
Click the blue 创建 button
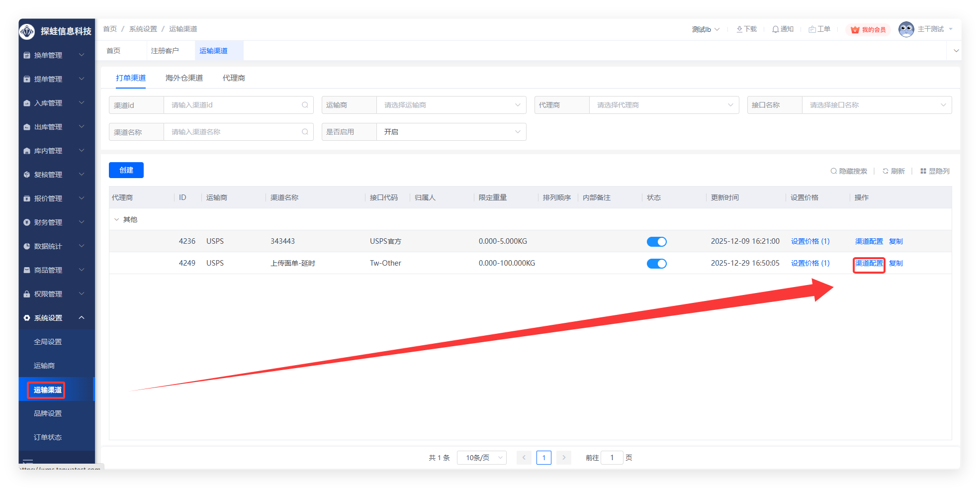click(126, 170)
